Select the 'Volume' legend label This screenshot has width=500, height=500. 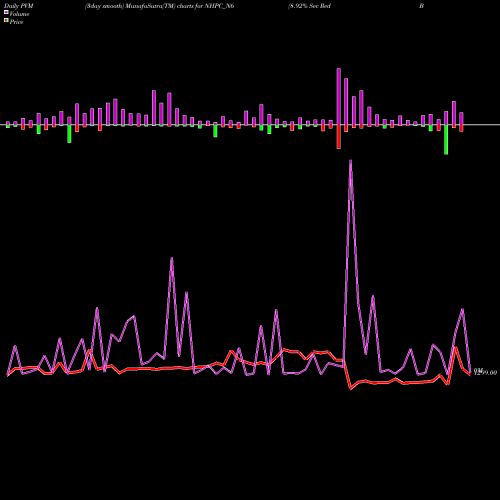click(x=19, y=14)
